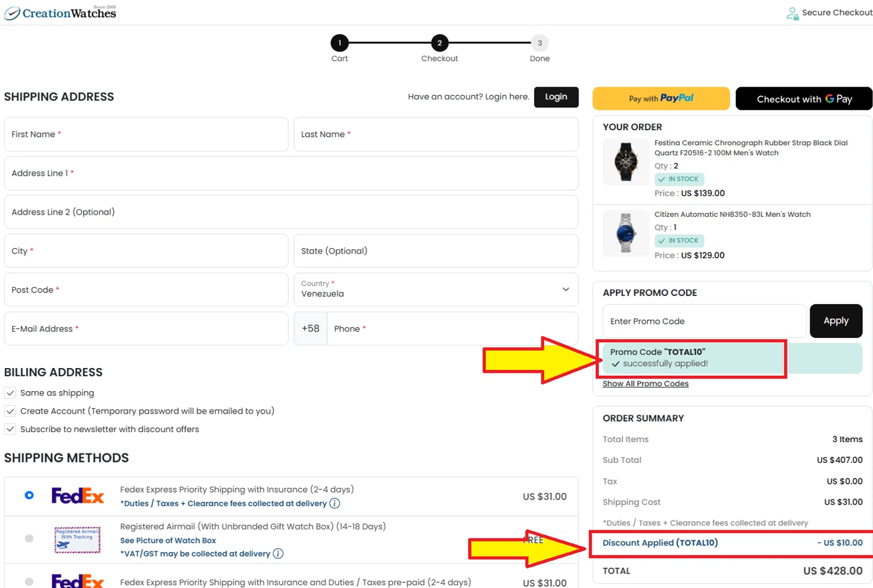
Task: Open info icon beside Duties / Taxes clearance fees
Action: [335, 504]
